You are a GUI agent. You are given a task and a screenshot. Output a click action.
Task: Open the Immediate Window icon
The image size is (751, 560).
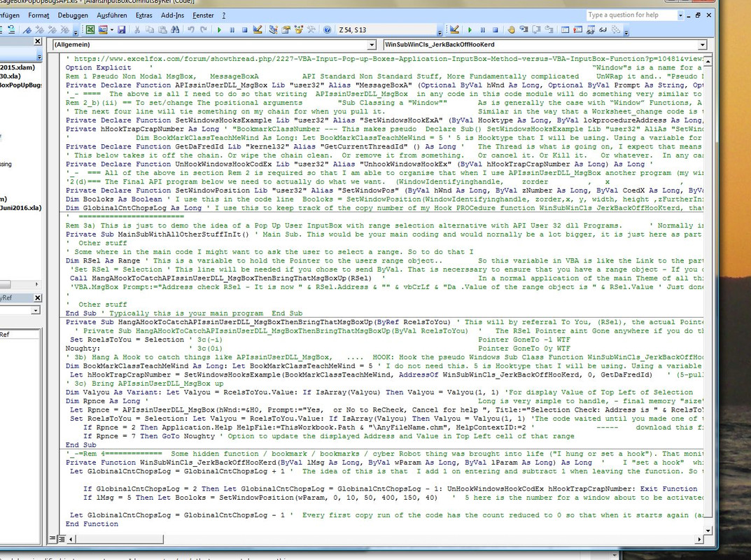tap(577, 29)
